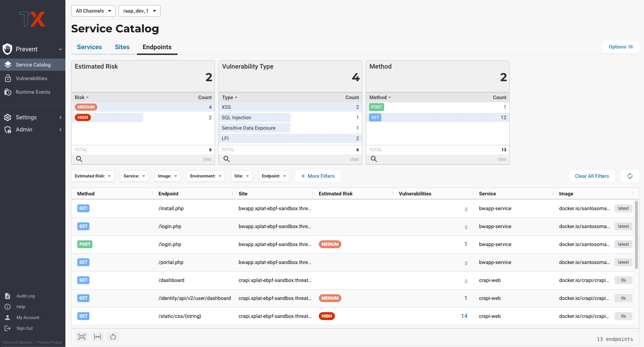Filter by XSS vulnerability type row

pyautogui.click(x=290, y=107)
